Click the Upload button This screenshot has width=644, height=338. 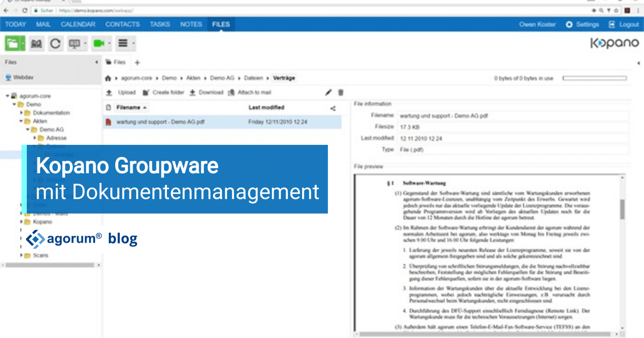click(121, 92)
